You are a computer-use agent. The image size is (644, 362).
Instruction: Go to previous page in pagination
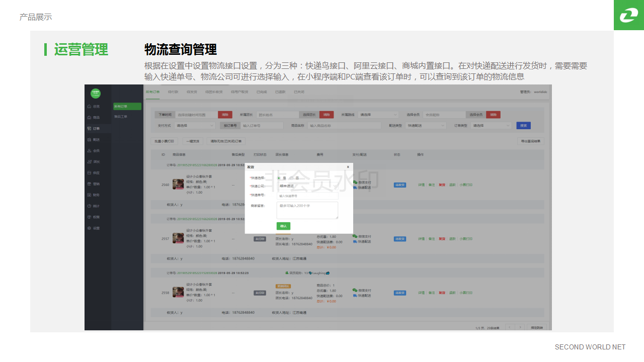[510, 327]
